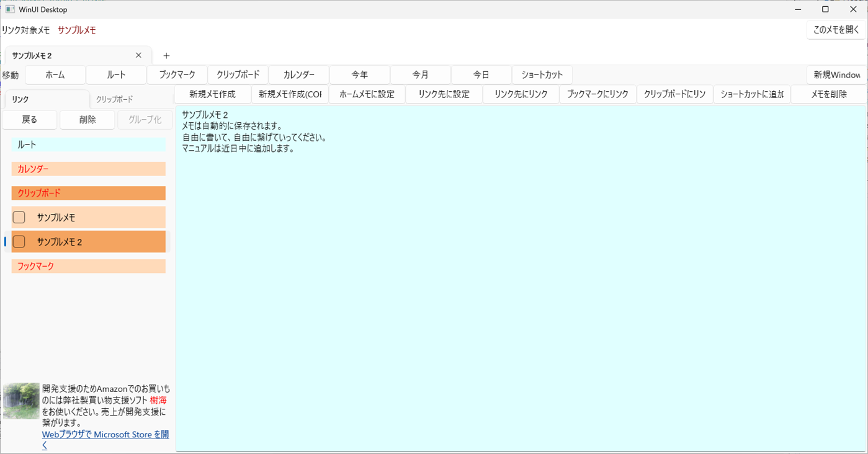The height and width of the screenshot is (454, 868).
Task: Open Microsoft Store via the web browser link
Action: [105, 434]
